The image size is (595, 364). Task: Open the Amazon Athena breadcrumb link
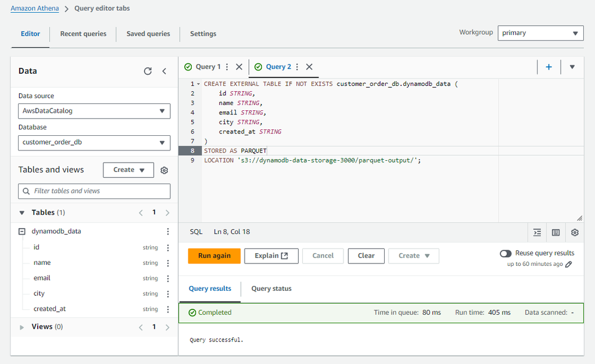pos(34,8)
